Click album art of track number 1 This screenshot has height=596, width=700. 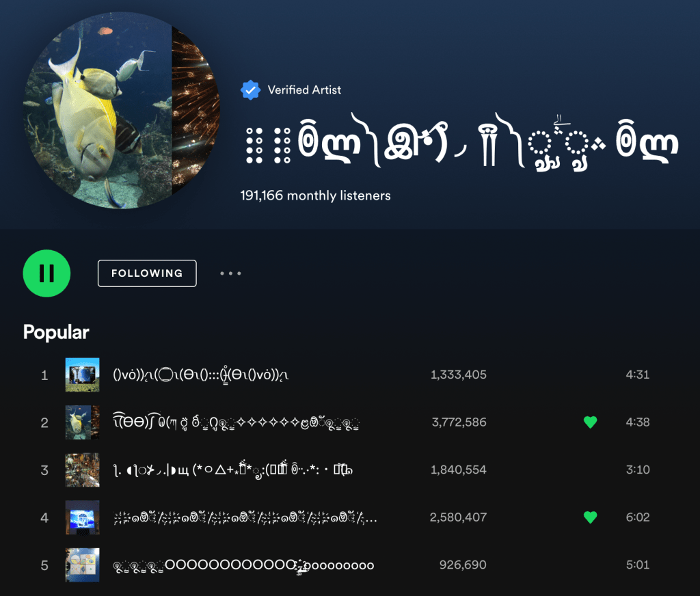click(82, 375)
